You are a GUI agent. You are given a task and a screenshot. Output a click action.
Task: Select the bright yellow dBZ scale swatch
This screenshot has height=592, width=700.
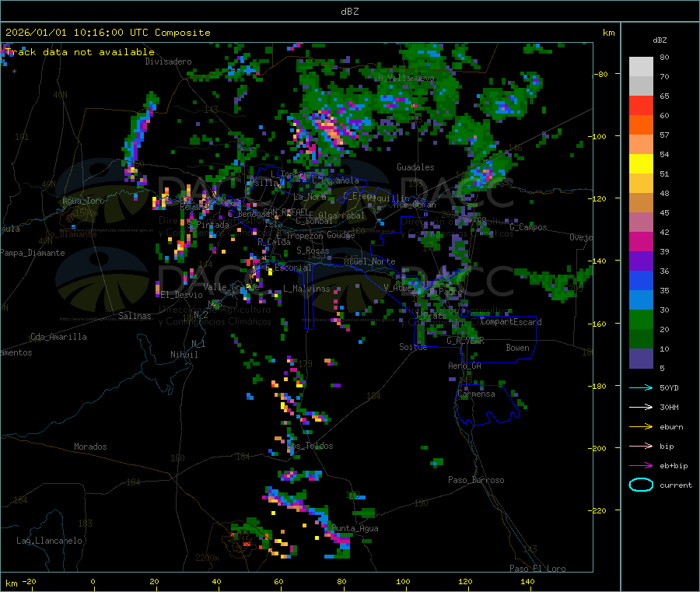coord(641,164)
